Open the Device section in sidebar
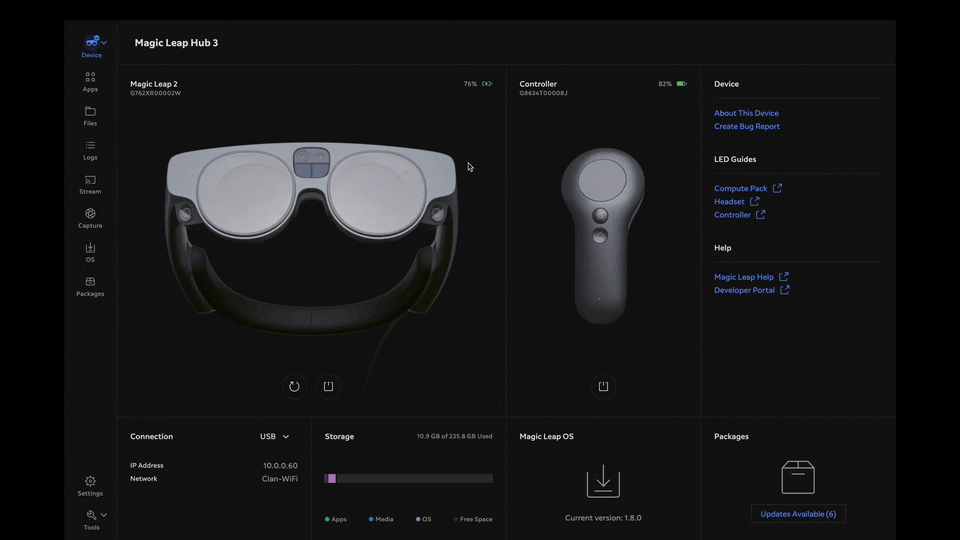This screenshot has height=540, width=960. 91,47
